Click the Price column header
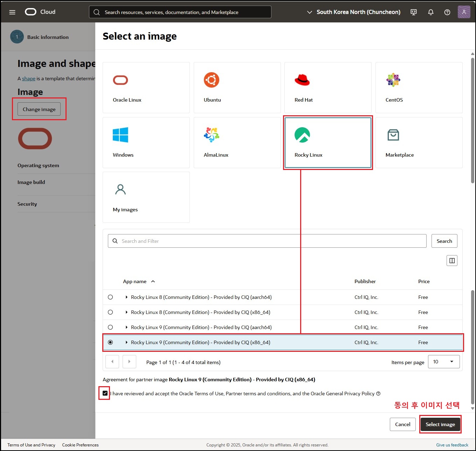 tap(424, 281)
